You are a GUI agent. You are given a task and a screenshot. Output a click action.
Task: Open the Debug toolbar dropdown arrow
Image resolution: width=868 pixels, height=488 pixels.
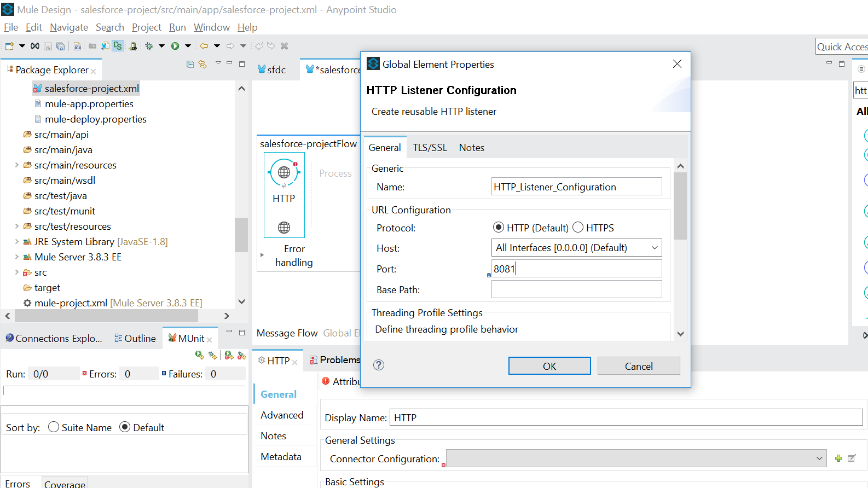(162, 46)
